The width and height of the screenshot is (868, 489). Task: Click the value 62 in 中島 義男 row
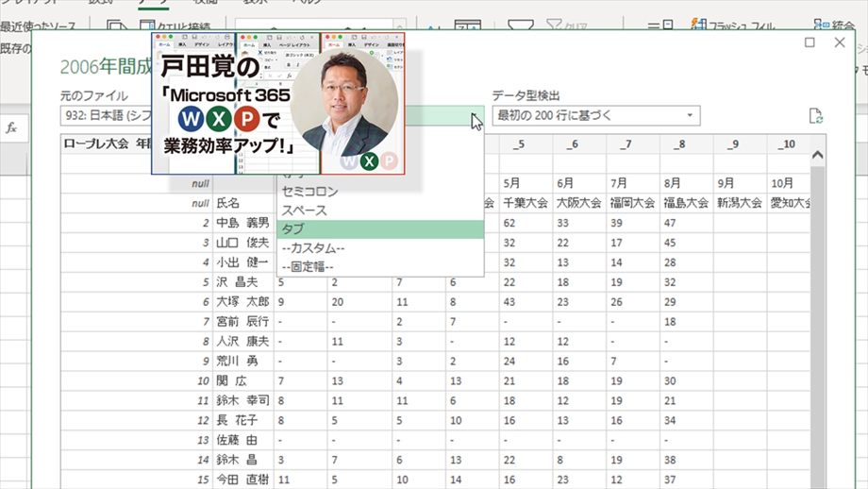pos(509,223)
